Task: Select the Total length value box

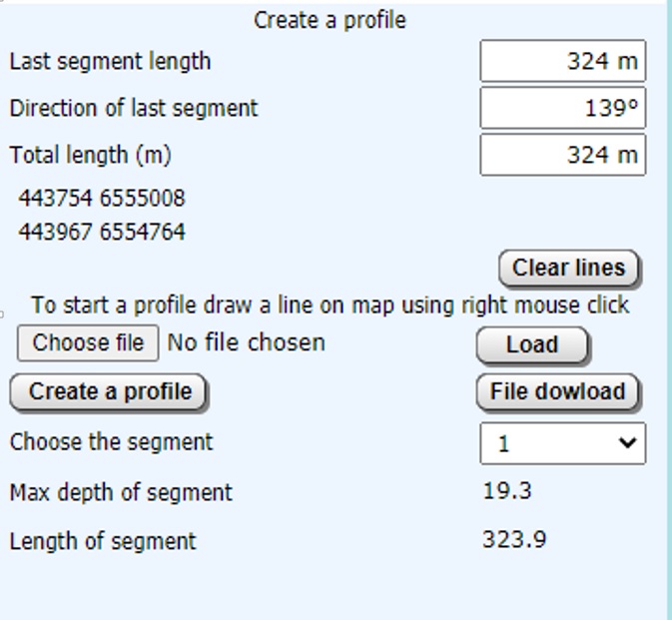Action: point(562,155)
